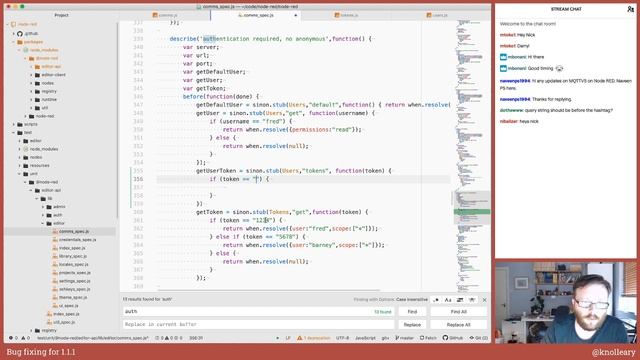Screen dimensions: 640x360
Task: Collapse the packages folder
Action: 13,42
